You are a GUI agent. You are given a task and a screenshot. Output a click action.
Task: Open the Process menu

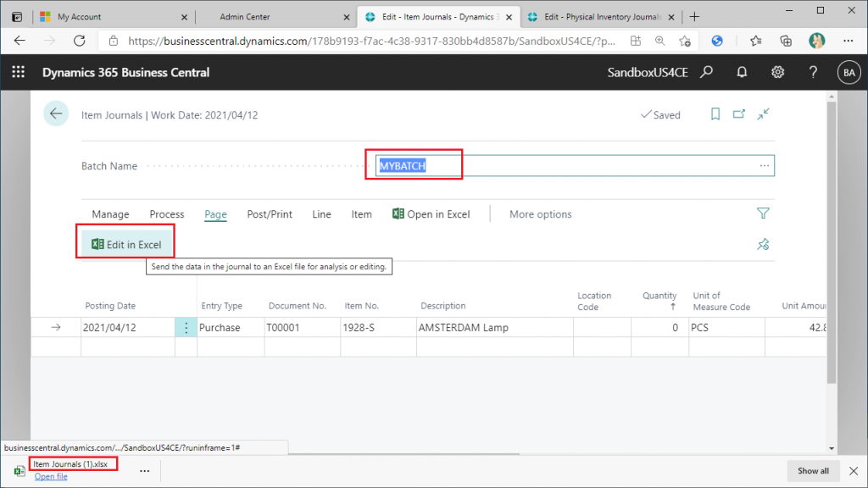[167, 214]
